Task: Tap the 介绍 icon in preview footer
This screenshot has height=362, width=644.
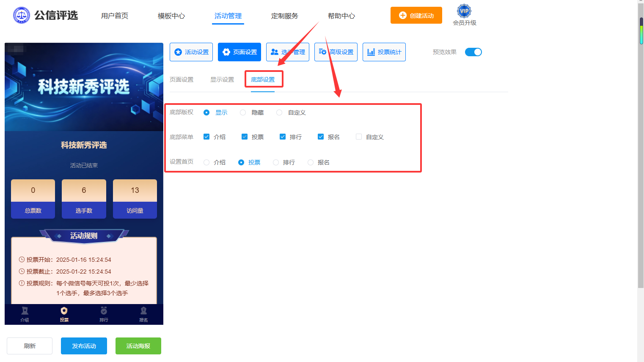Action: pyautogui.click(x=25, y=311)
